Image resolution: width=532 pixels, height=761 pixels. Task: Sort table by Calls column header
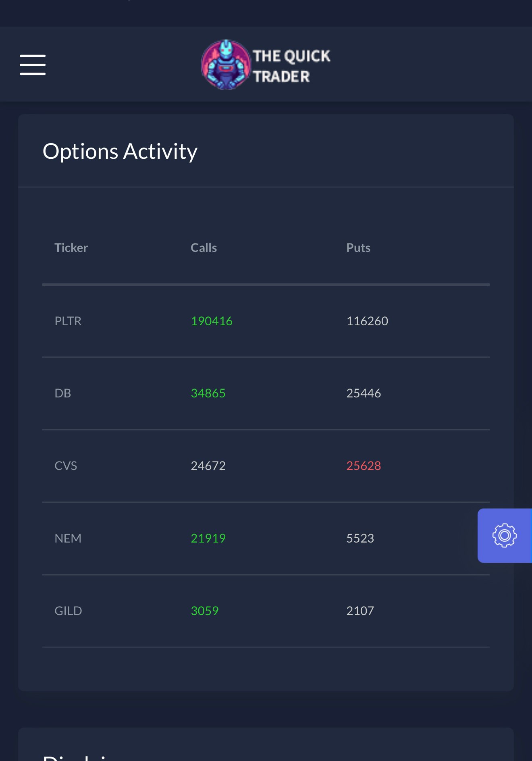[x=204, y=248]
